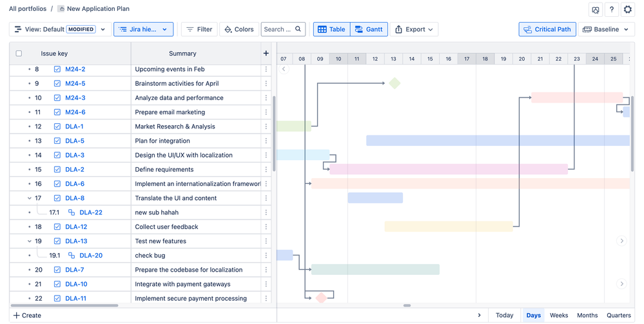Click the next arrow beside Today

coord(480,315)
